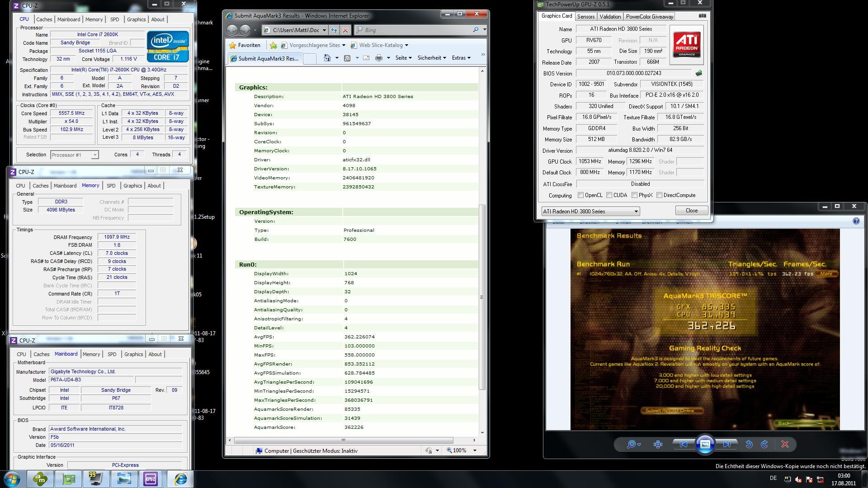The image size is (868, 488).
Task: Select About tab in CPU-Z Mainboard window
Action: point(155,354)
